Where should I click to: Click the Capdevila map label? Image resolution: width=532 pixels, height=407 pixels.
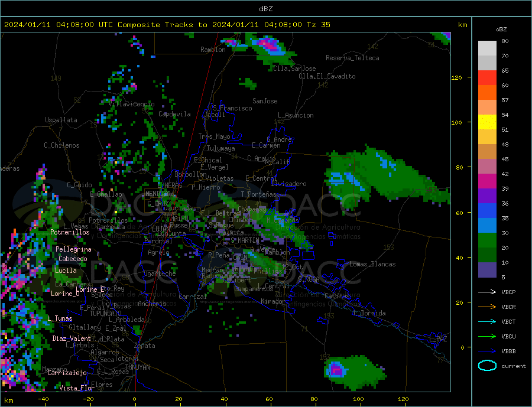click(175, 114)
